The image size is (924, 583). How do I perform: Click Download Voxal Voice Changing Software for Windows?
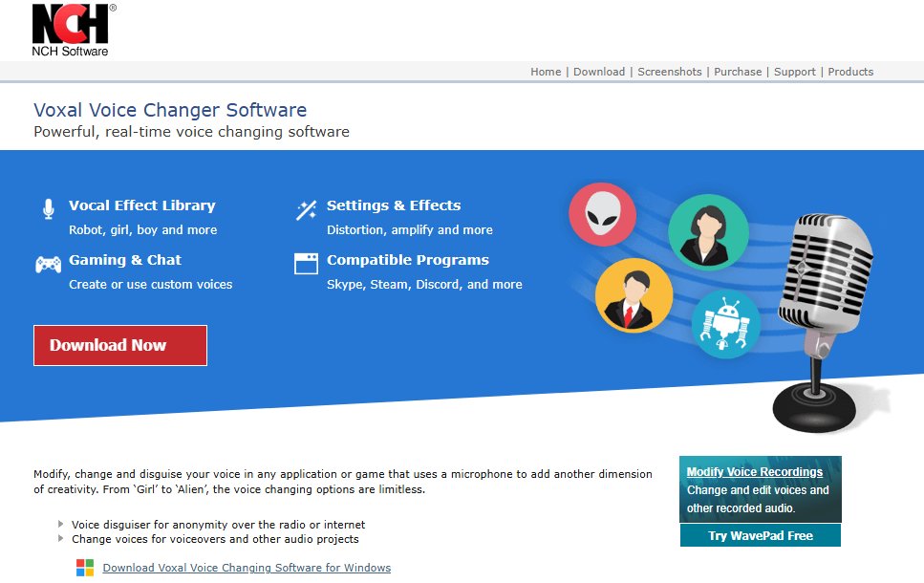coord(247,568)
